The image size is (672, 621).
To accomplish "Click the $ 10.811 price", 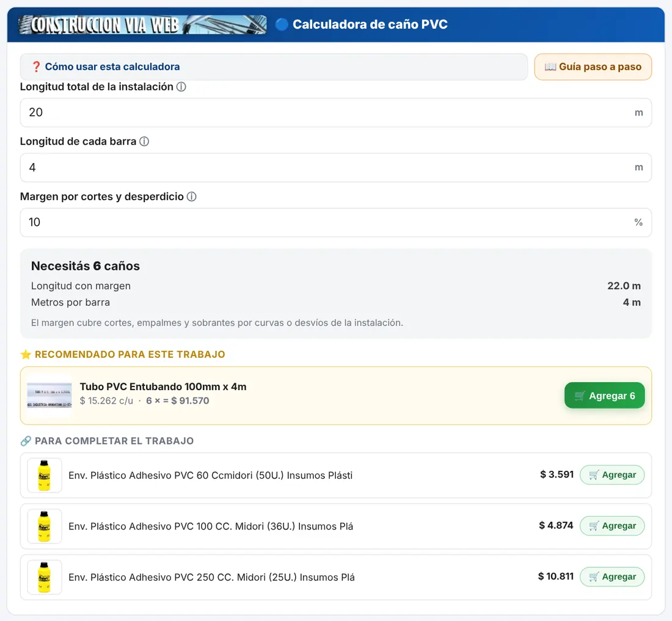I will 556,576.
